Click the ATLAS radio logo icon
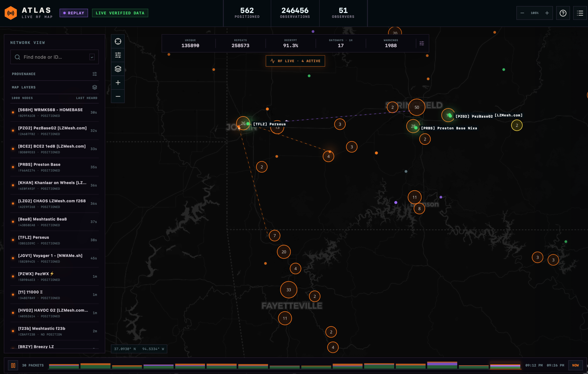 click(x=11, y=13)
